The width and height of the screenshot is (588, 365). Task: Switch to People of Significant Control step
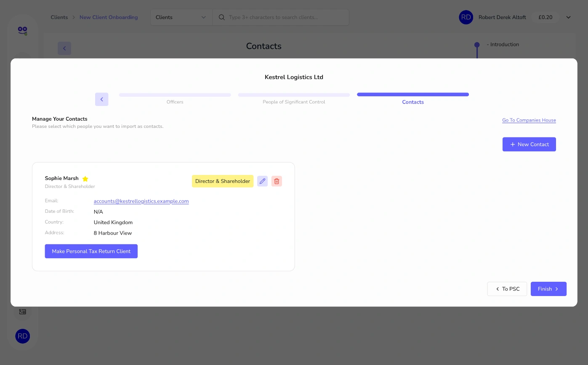[x=294, y=98]
